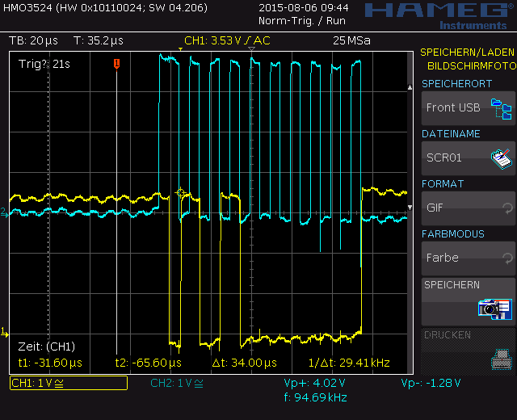Select the CH2: 1 V channel label
The width and height of the screenshot is (517, 420).
point(177,383)
